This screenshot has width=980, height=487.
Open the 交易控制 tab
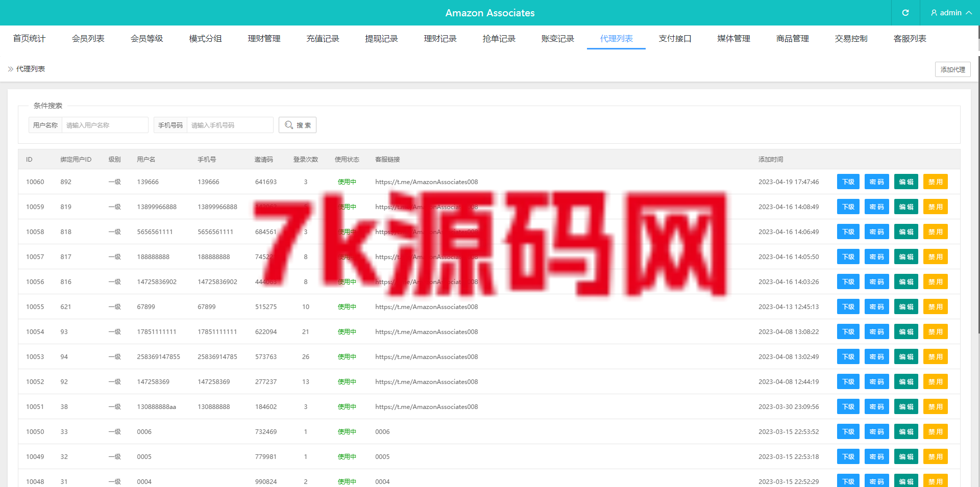tap(851, 39)
